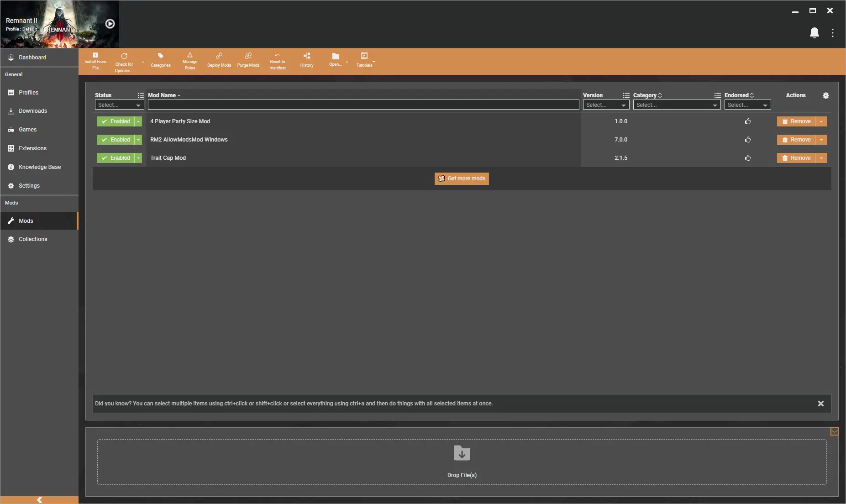The height and width of the screenshot is (504, 846).
Task: Dismiss the Did you know tip
Action: point(820,404)
